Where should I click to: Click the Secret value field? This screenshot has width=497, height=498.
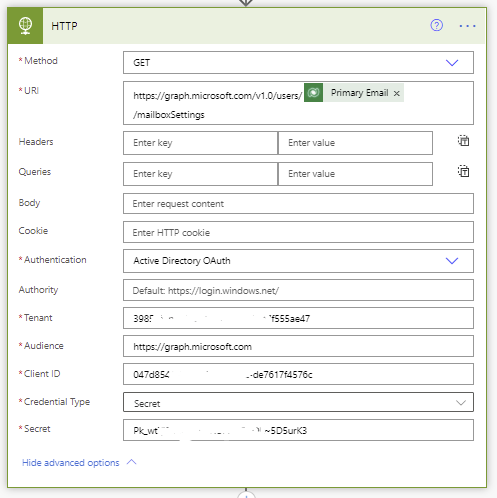[298, 430]
